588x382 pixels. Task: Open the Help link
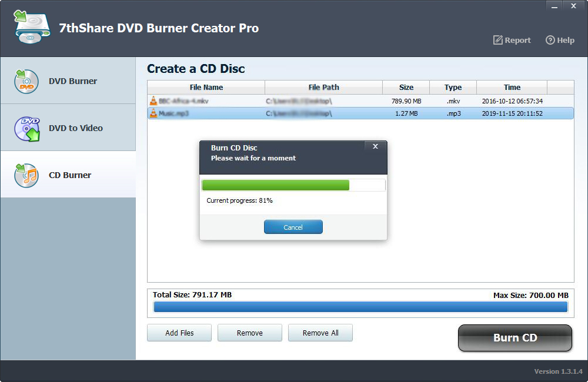coord(560,40)
